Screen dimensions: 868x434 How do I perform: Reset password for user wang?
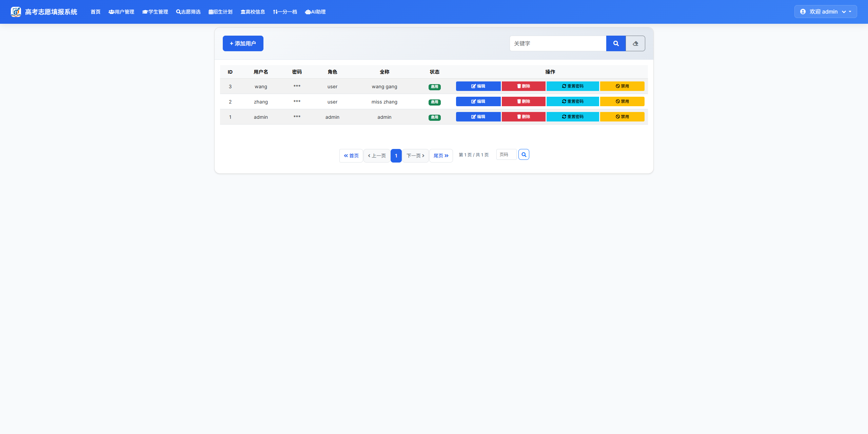pos(572,86)
